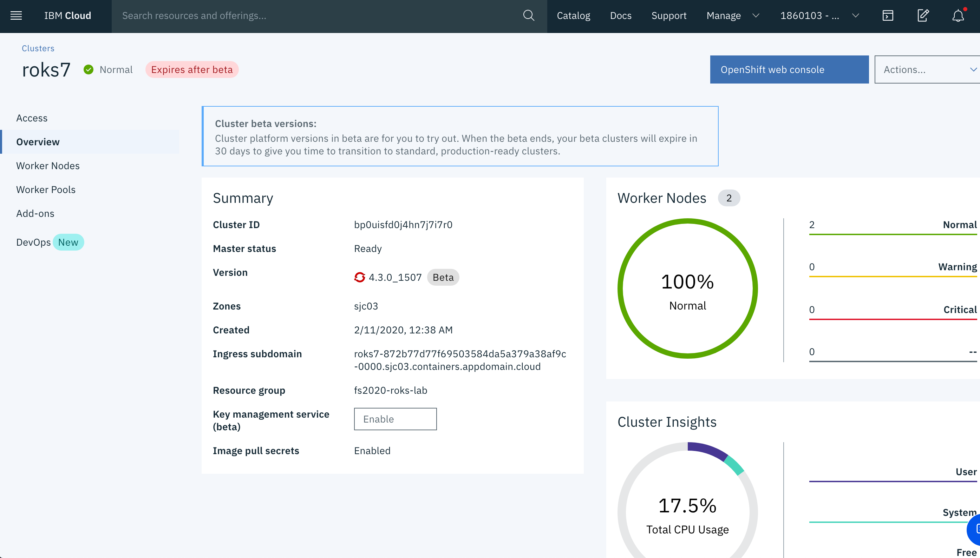Click the 100% Normal donut chart
980x558 pixels.
point(687,288)
